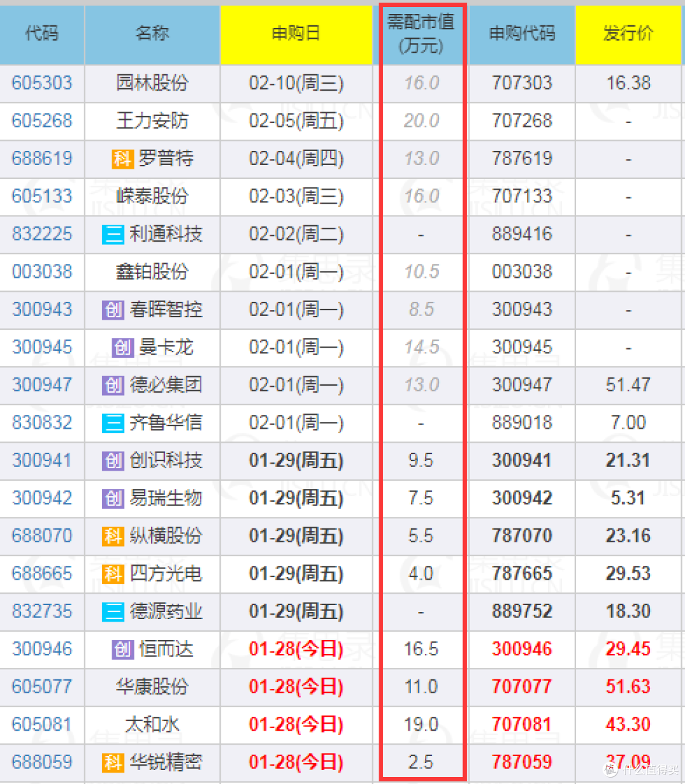The width and height of the screenshot is (685, 784).
Task: Click the 科 icon beside 华锐精密
Action: point(113,762)
